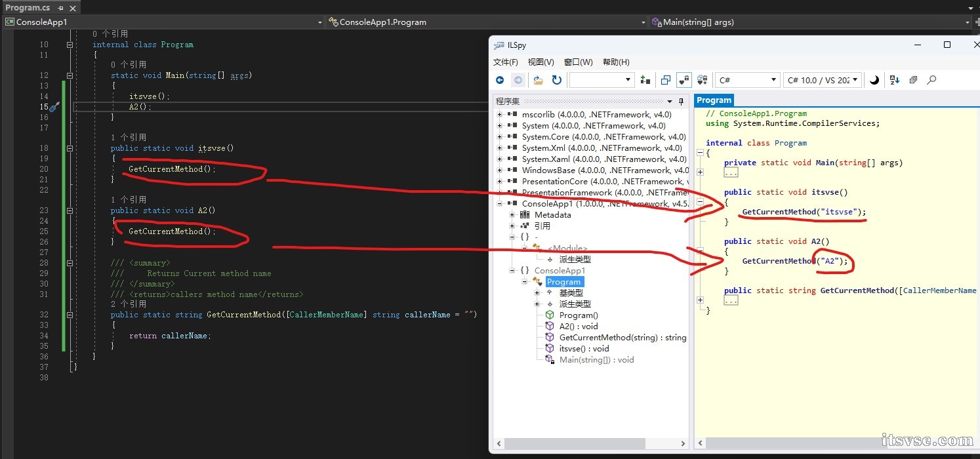Toggle ILSpy show private and internal members
The height and width of the screenshot is (459, 980).
pos(684,80)
